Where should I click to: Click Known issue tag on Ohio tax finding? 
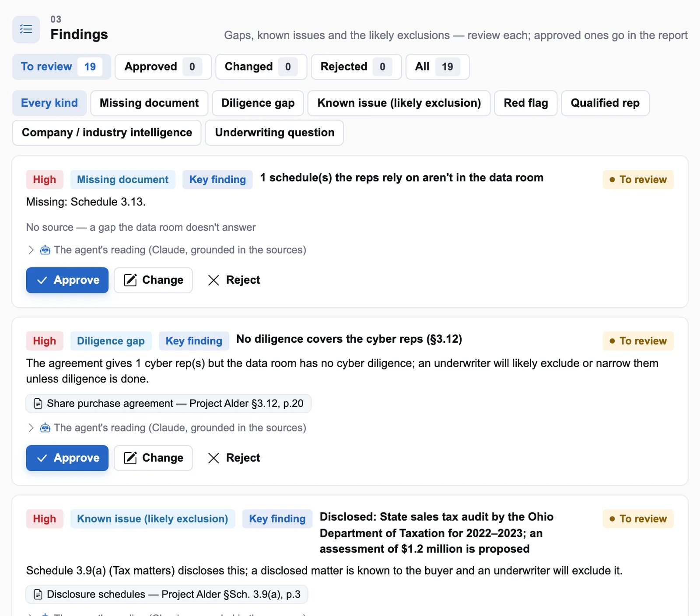tap(153, 519)
